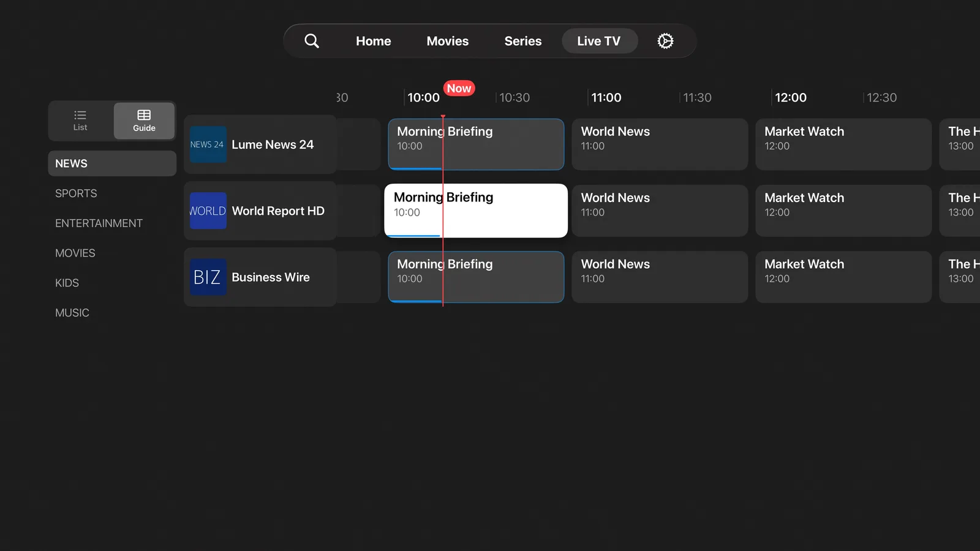Open the 13:00 program on Business Wire
Screen dimensions: 980x551
pyautogui.click(x=960, y=277)
